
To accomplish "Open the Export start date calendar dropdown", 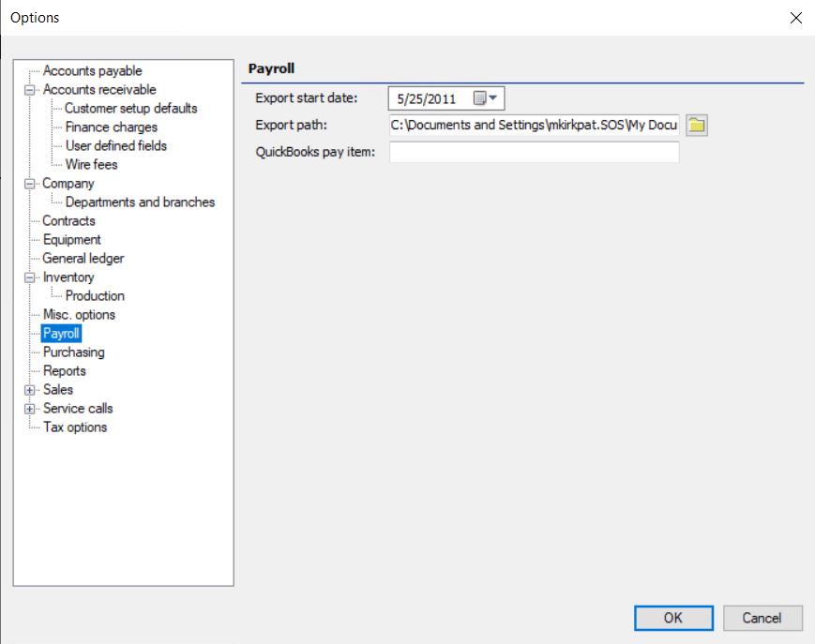I will (486, 97).
